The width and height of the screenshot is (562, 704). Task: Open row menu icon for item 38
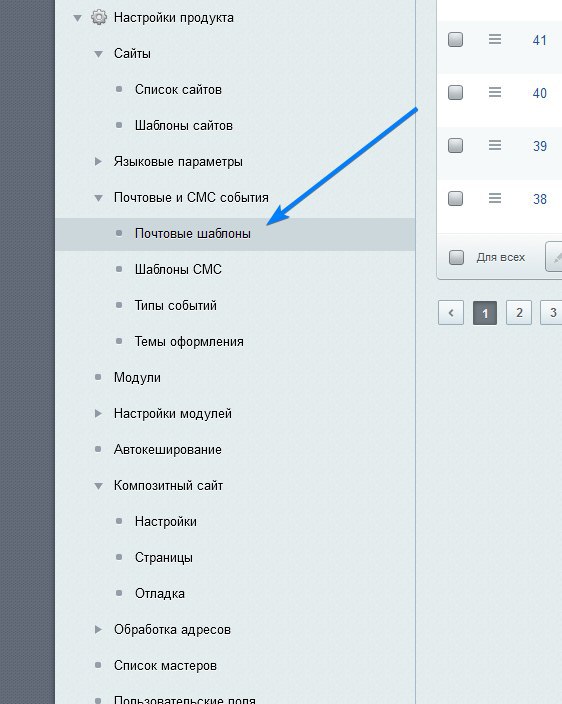tap(495, 198)
